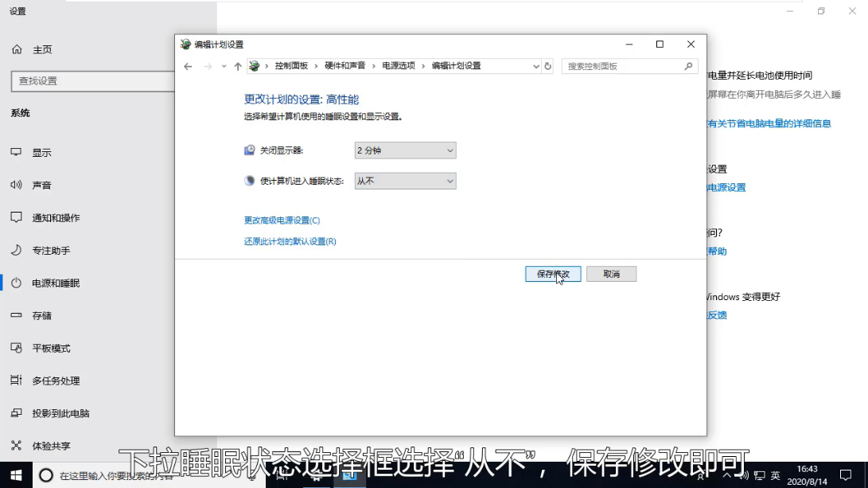Refresh the Control Panel address bar
868x488 pixels.
(x=547, y=66)
